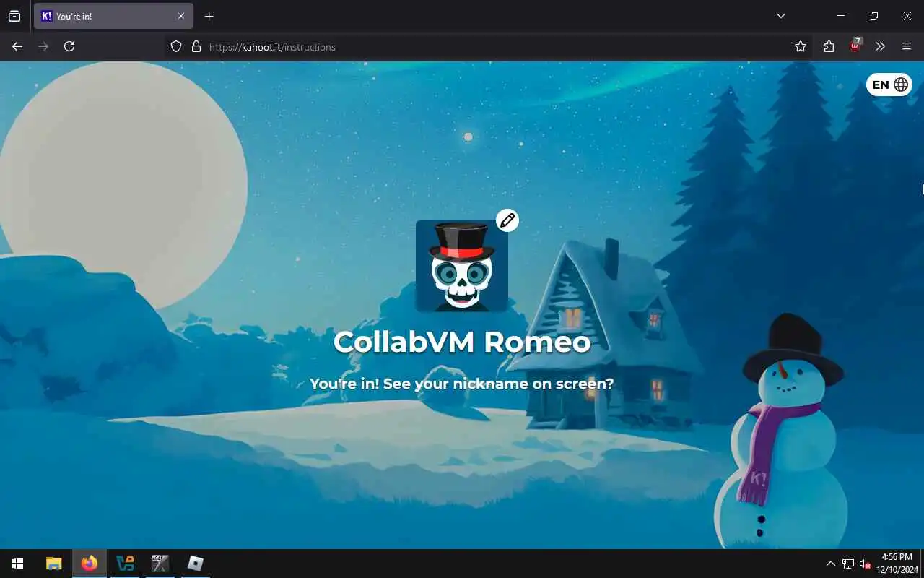Open a new browser tab
The height and width of the screenshot is (578, 924).
point(209,16)
